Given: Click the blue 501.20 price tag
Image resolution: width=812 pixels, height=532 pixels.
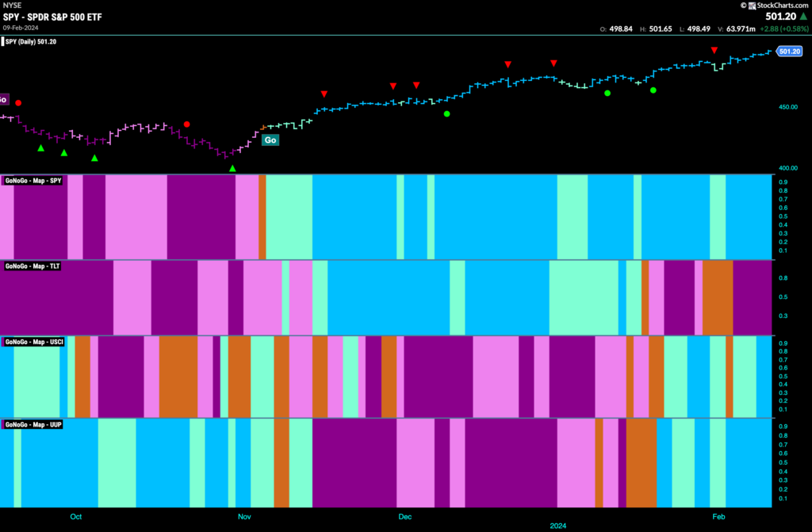Looking at the screenshot, I should coord(790,52).
